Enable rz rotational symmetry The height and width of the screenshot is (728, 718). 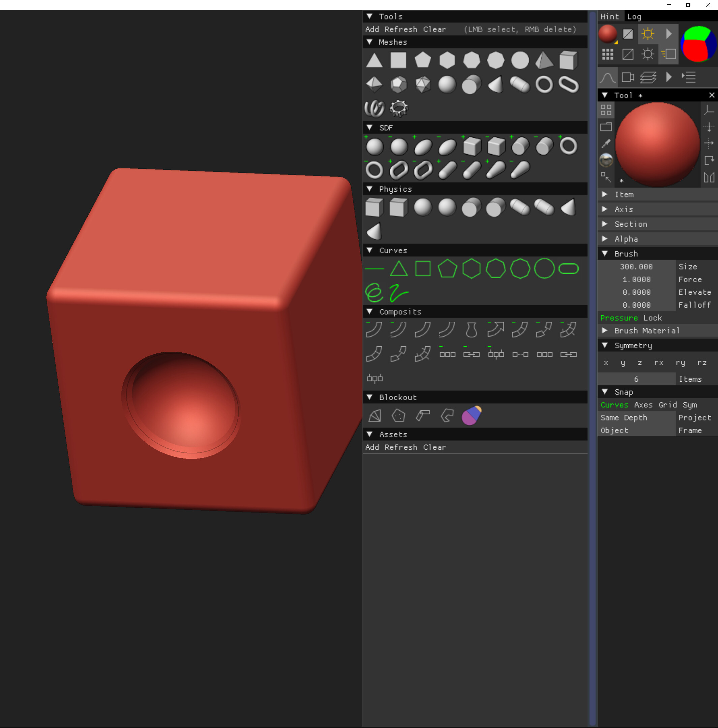(x=702, y=362)
